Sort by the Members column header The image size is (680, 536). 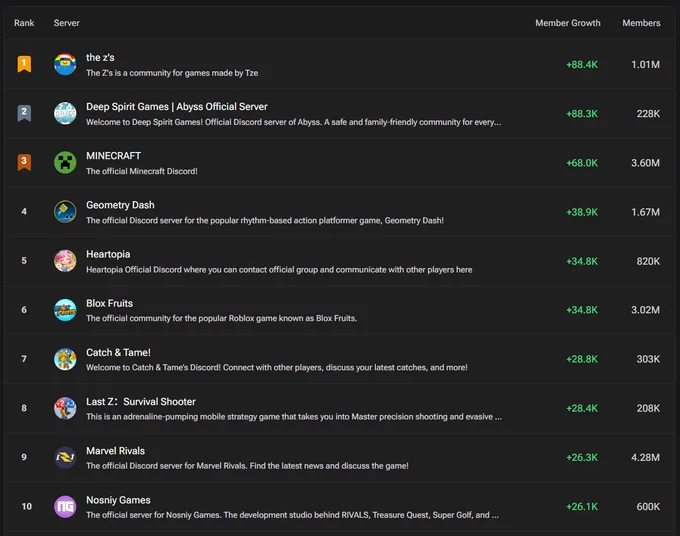pyautogui.click(x=641, y=23)
